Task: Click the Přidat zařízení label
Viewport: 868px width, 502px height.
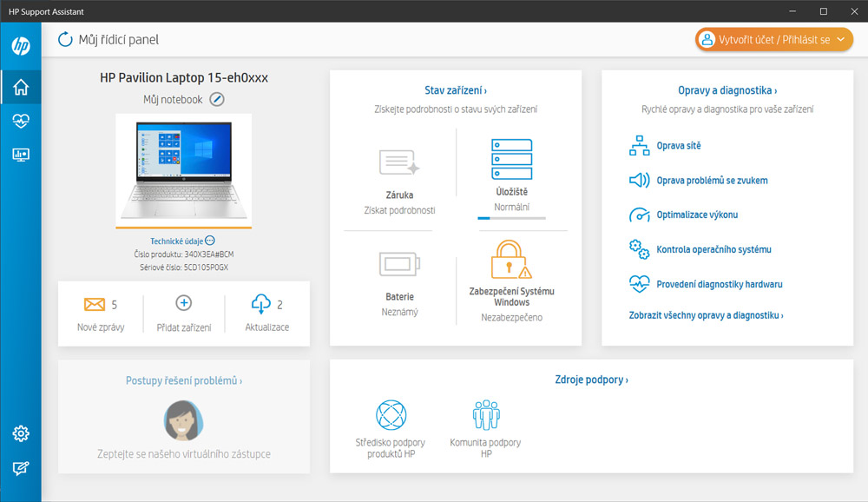Action: tap(184, 327)
